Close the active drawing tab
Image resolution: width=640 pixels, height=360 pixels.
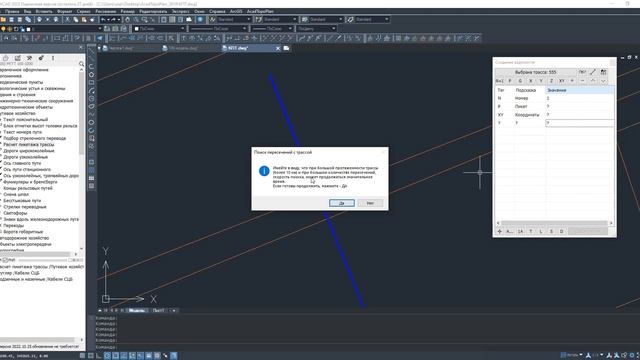(x=278, y=48)
